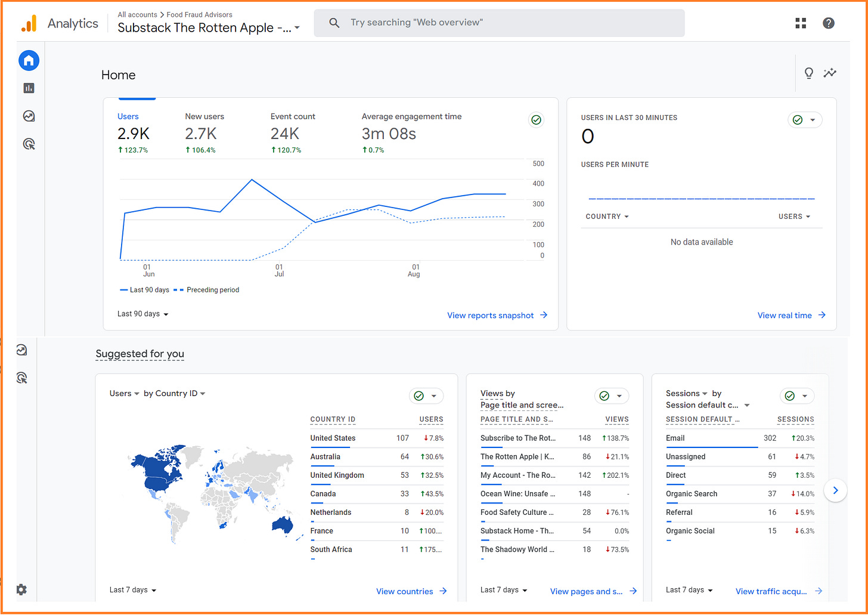The height and width of the screenshot is (615, 868).
Task: Click the Australia row in country table
Action: tap(377, 457)
